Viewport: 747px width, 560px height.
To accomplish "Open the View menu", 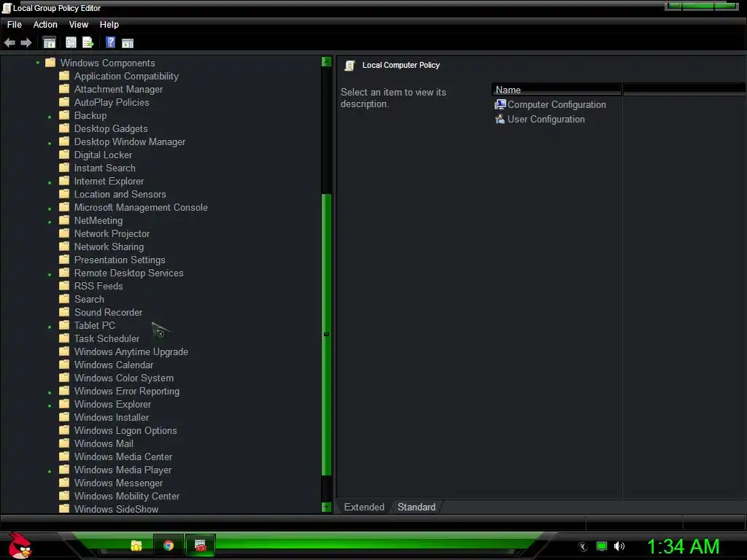I will pos(79,24).
